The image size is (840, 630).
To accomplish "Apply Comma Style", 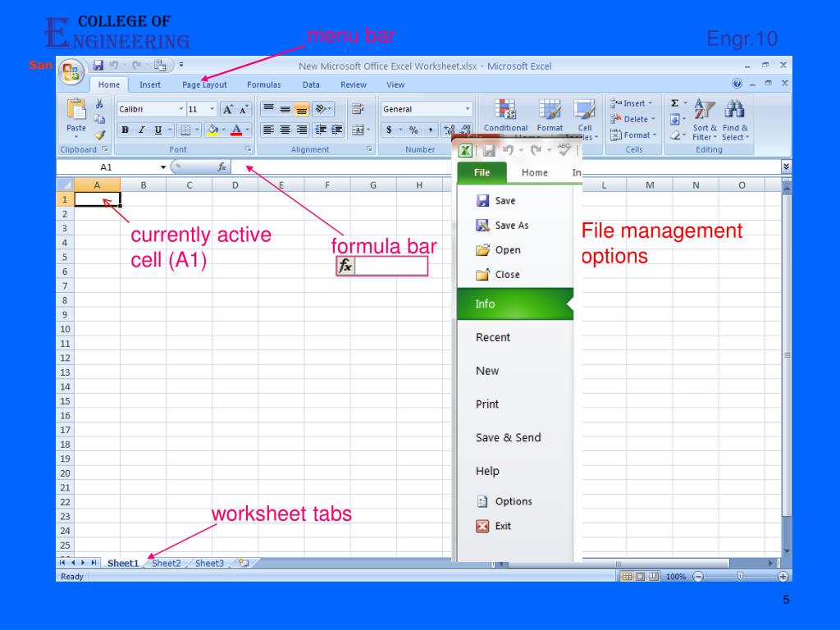I will (430, 130).
